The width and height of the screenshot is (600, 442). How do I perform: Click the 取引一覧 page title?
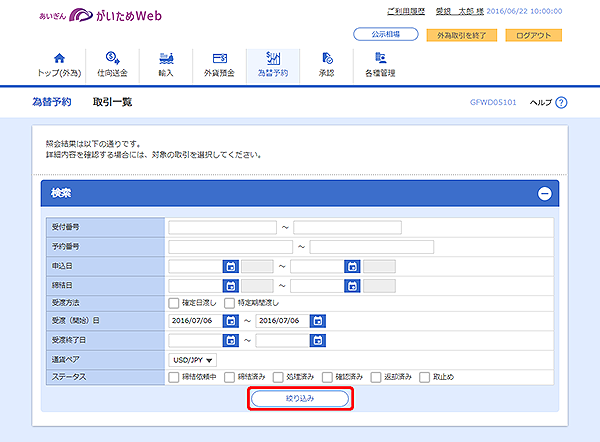(112, 102)
